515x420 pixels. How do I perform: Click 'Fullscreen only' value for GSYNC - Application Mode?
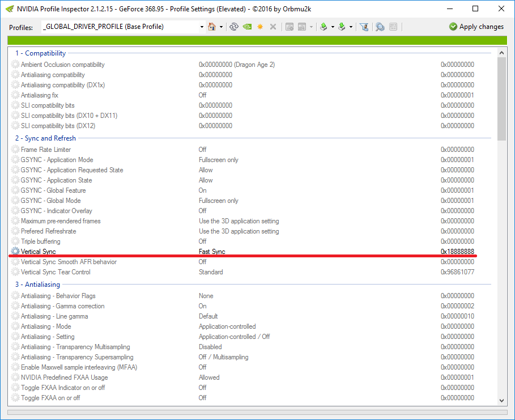pyautogui.click(x=219, y=160)
